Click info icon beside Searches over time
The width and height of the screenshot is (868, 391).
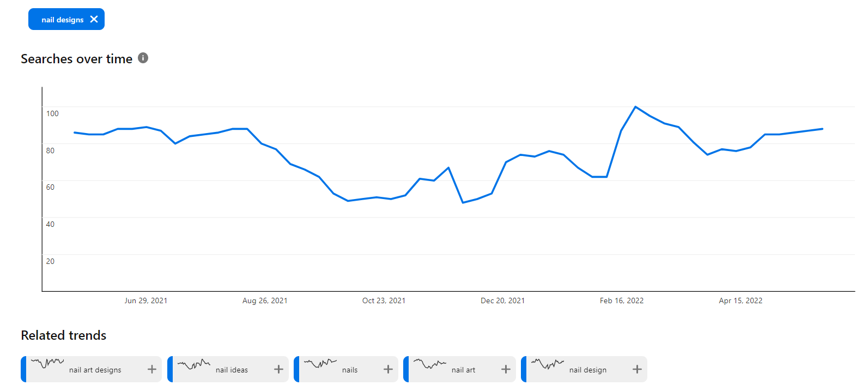pos(143,58)
